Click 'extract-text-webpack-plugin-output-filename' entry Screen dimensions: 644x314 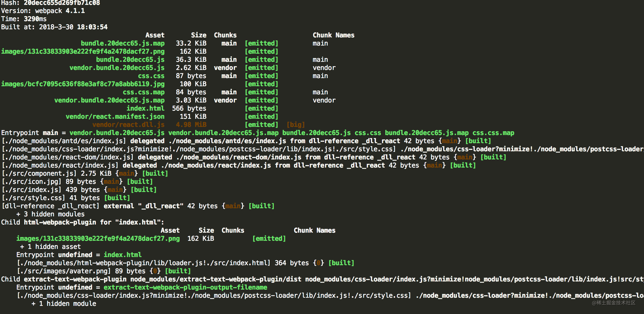pyautogui.click(x=185, y=287)
